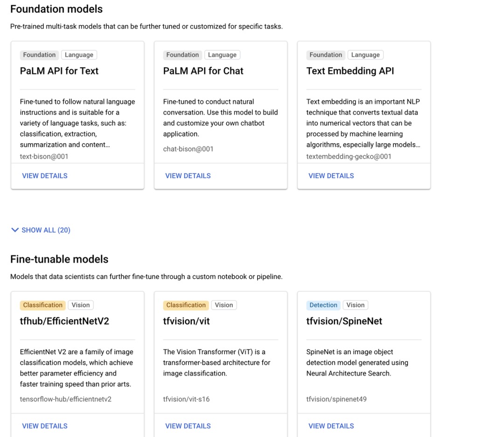This screenshot has width=504, height=437.
Task: Click the PaLM API for Chat title
Action: pos(203,71)
